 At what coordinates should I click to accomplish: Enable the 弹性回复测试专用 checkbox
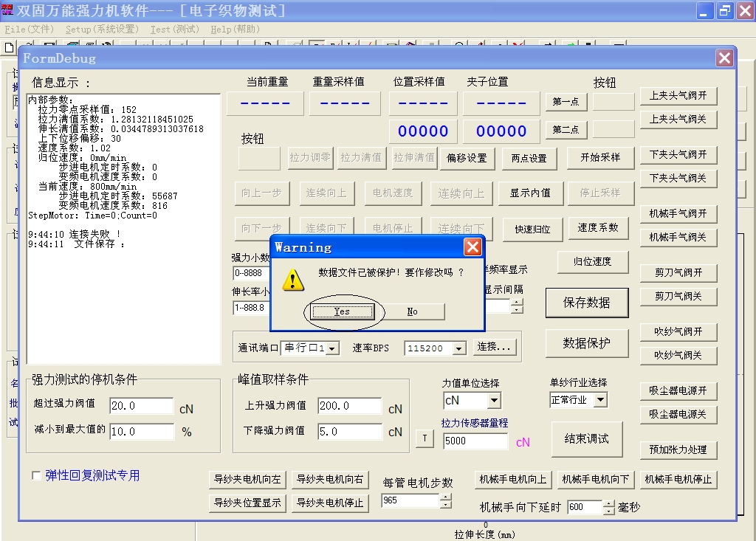(37, 476)
